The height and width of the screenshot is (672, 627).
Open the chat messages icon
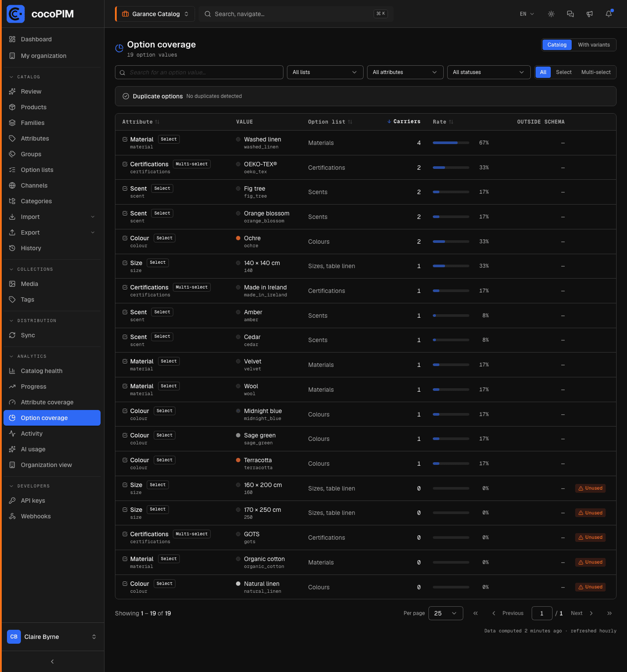click(570, 14)
